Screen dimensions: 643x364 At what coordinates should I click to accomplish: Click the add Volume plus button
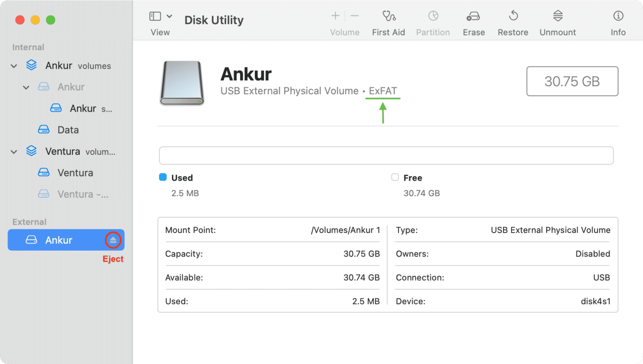(x=335, y=16)
